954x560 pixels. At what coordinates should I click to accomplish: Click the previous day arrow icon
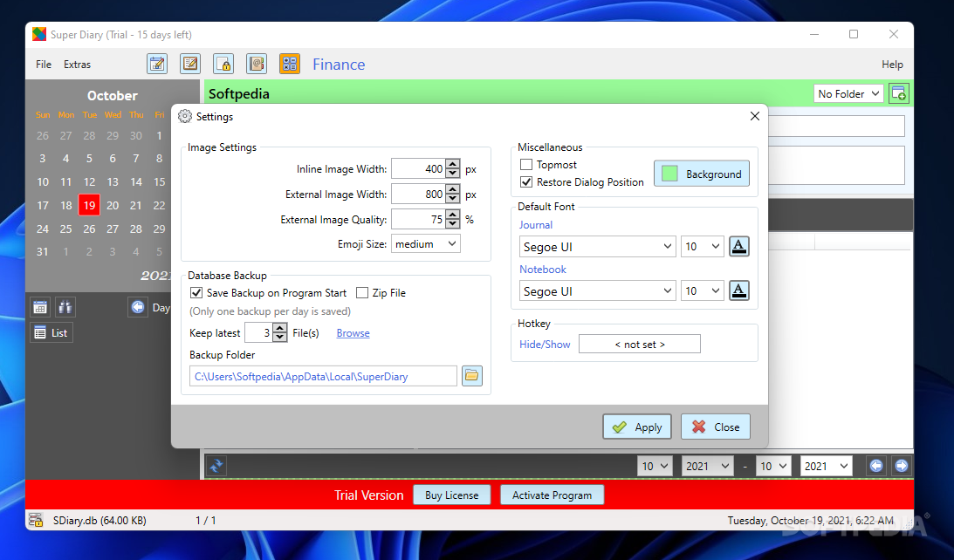click(138, 307)
